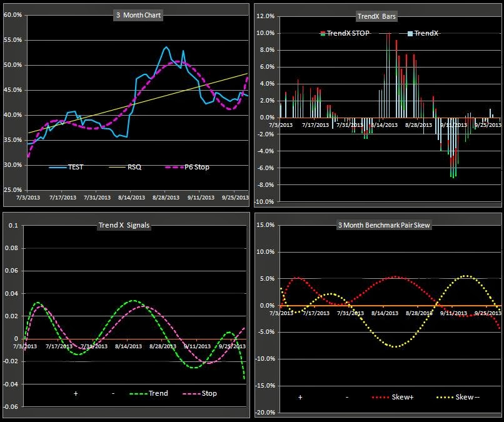Image resolution: width=504 pixels, height=422 pixels.
Task: Click the 8.0% axis label in TrendX Bars
Action: click(267, 50)
